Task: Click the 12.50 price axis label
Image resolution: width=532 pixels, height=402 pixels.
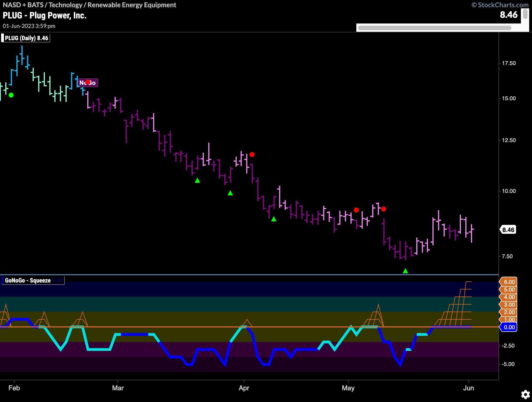Action: tap(509, 140)
